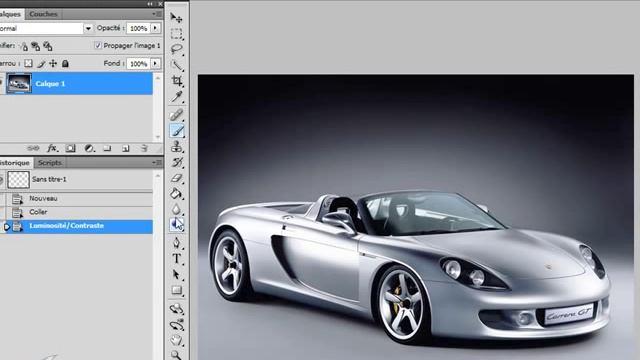The image size is (640, 360).
Task: Toggle the third Unifier style icon
Action: click(x=48, y=46)
